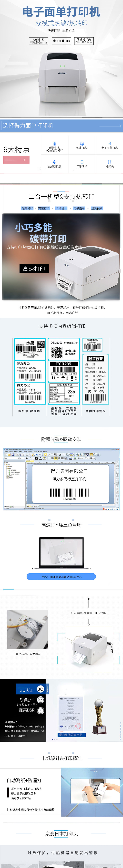Select the 电子面单 blue tag

79,208
